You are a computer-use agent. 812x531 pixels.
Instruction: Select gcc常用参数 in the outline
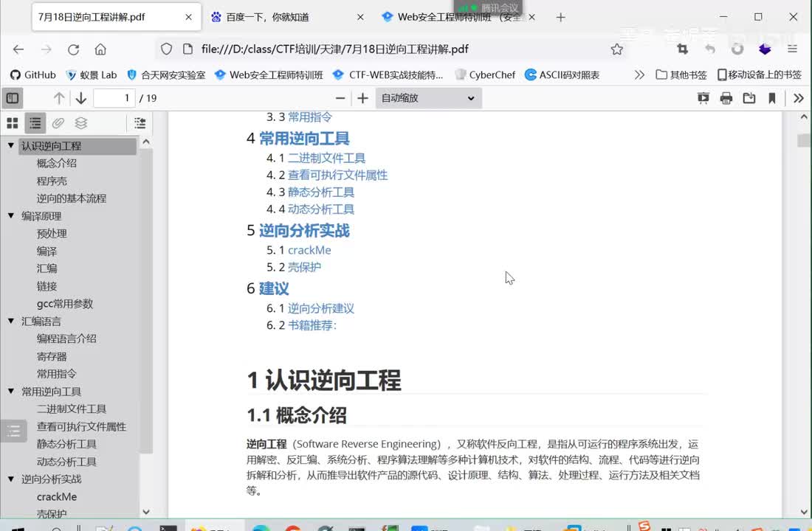point(65,304)
